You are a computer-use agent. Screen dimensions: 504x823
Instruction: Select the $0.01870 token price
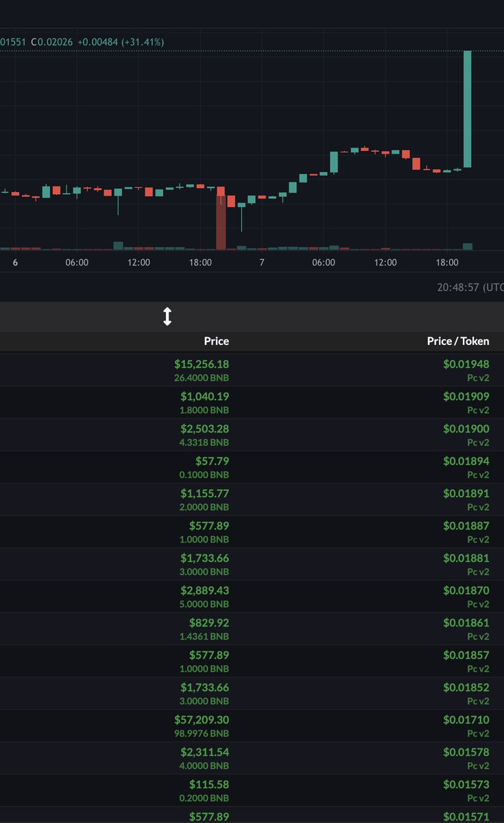466,590
